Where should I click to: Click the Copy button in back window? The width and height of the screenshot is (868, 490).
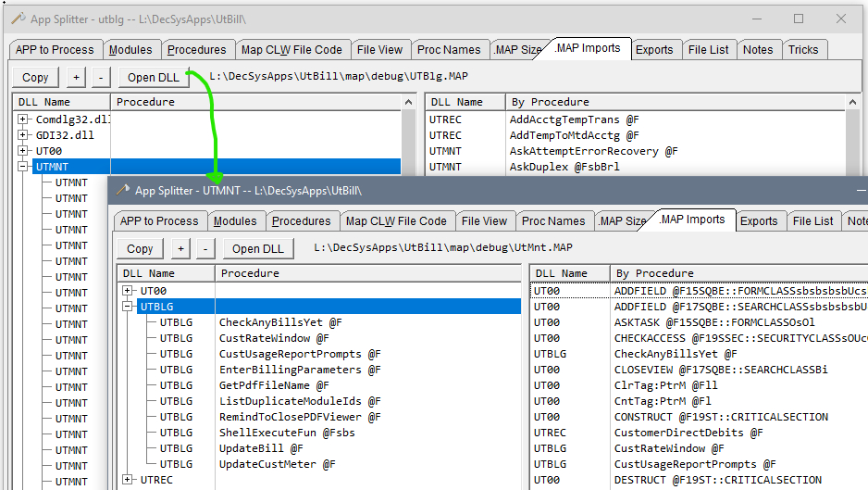35,78
